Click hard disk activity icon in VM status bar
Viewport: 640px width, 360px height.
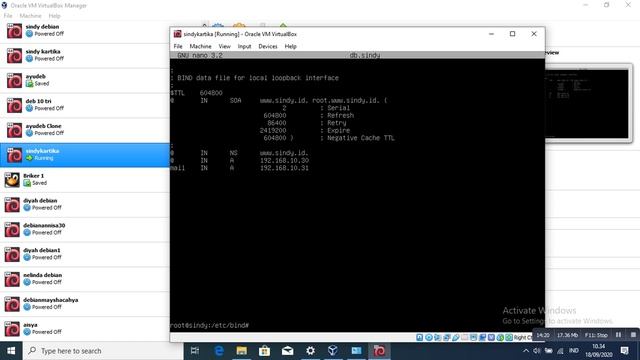[419, 338]
